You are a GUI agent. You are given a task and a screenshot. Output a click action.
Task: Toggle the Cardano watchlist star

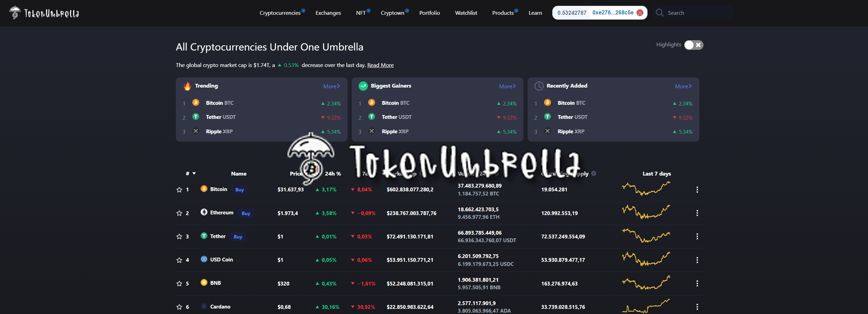[x=179, y=307]
